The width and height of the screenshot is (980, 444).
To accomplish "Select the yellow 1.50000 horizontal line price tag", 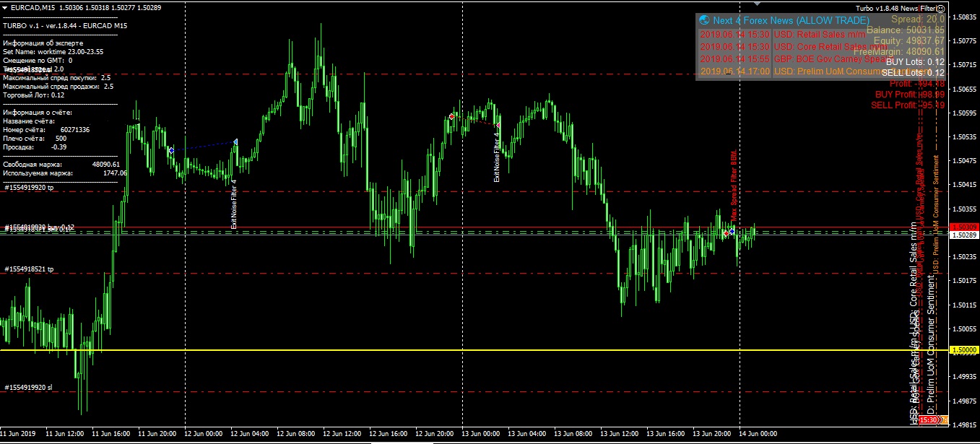I will [964, 350].
